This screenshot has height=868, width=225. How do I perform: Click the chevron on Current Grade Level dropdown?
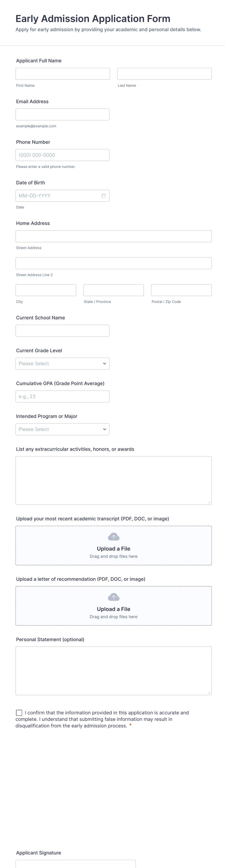click(x=104, y=363)
